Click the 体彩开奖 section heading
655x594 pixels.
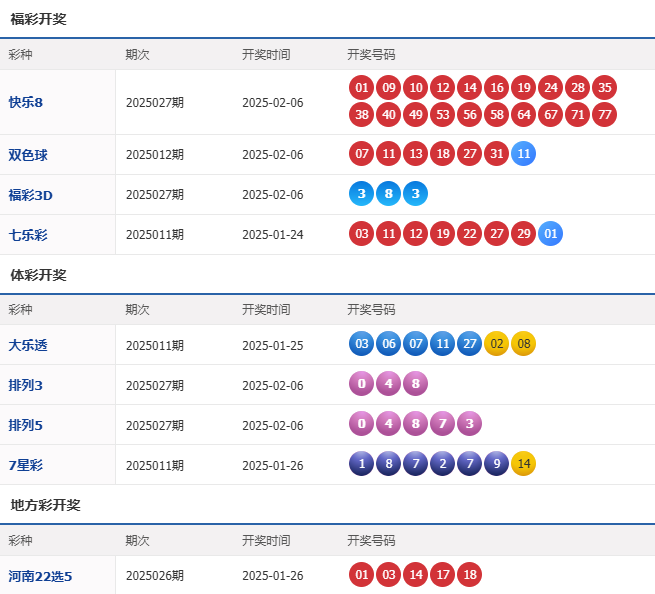pos(38,275)
